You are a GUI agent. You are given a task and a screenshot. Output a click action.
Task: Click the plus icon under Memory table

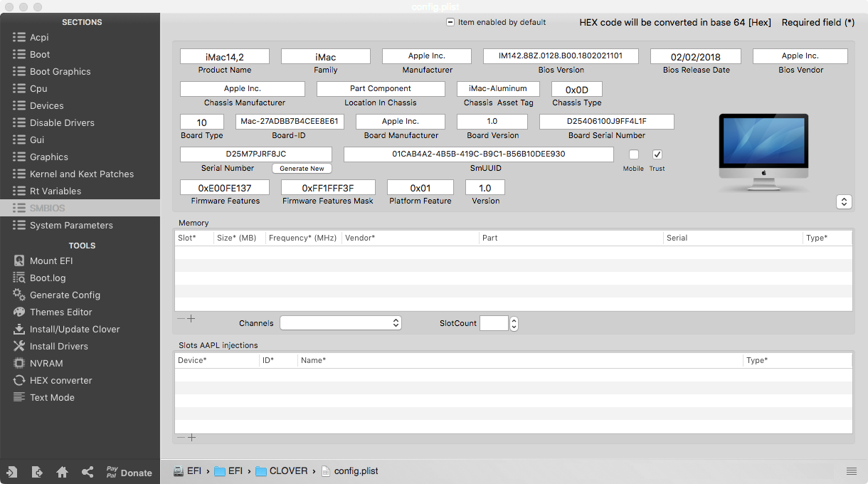point(191,319)
